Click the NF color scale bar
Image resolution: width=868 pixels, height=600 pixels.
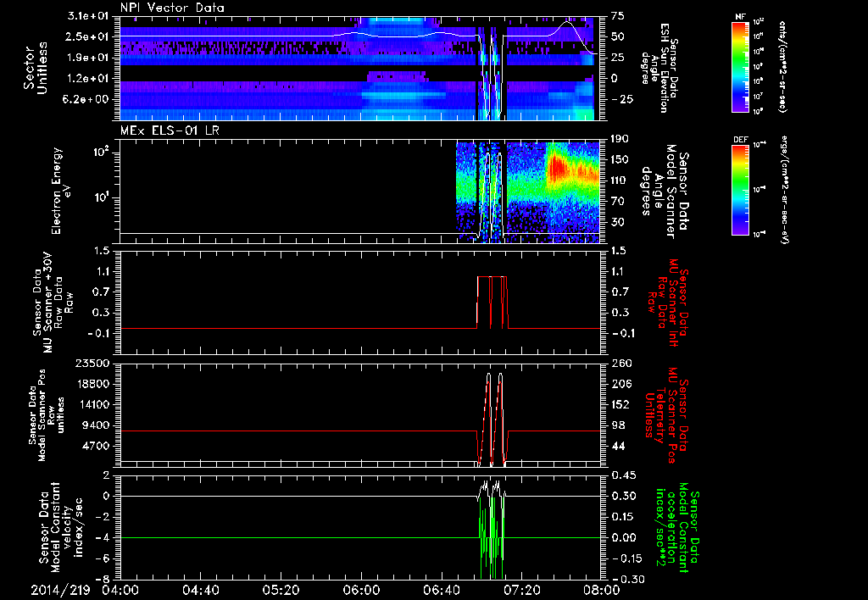click(738, 66)
